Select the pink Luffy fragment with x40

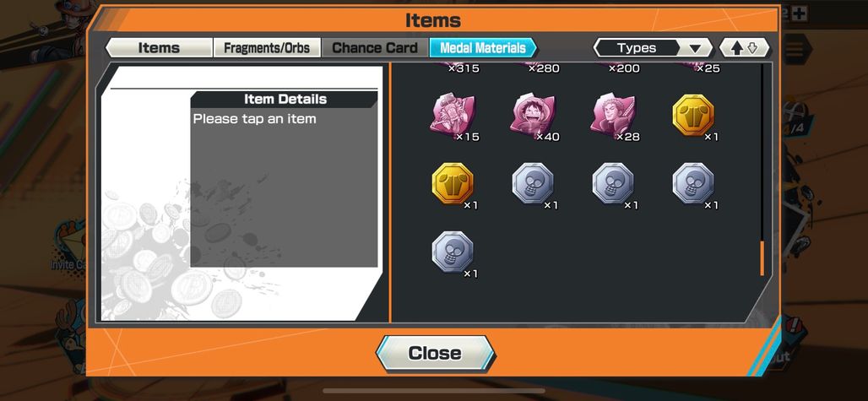click(x=533, y=117)
